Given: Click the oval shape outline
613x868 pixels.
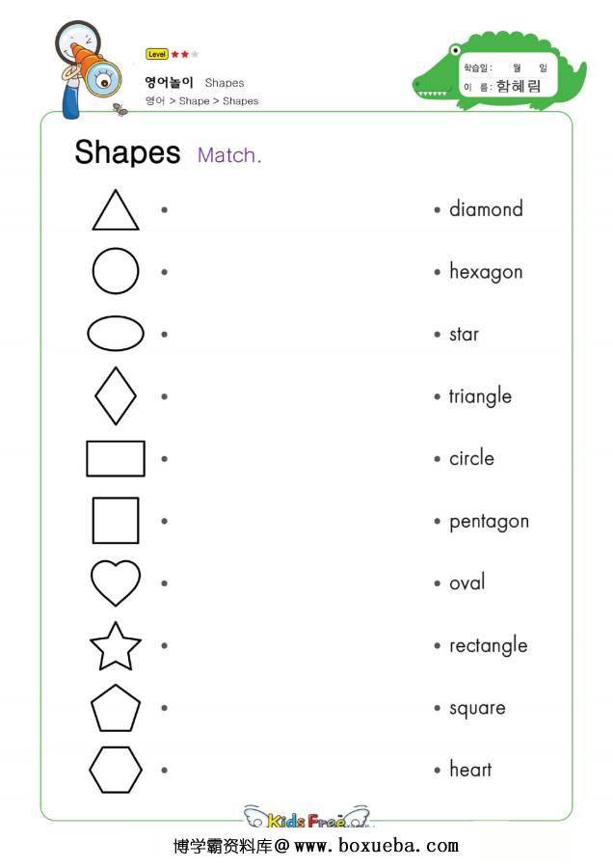Looking at the screenshot, I should [x=115, y=334].
